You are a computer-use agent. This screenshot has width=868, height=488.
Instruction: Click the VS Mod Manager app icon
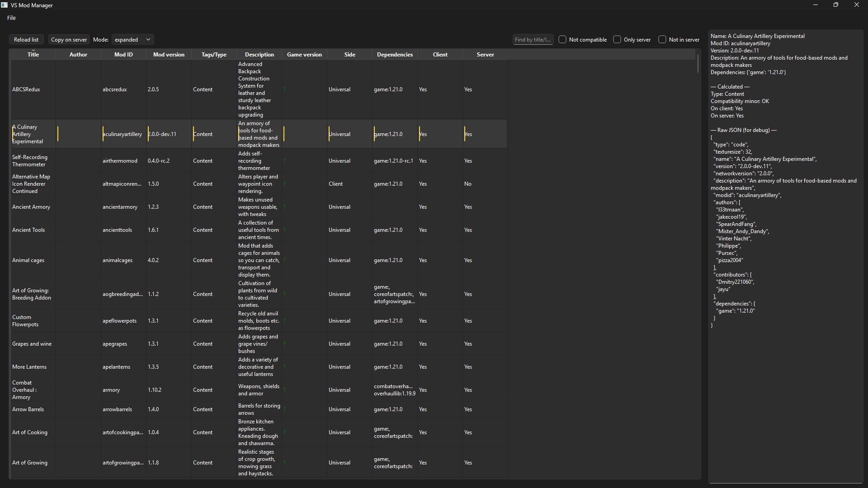click(x=5, y=5)
